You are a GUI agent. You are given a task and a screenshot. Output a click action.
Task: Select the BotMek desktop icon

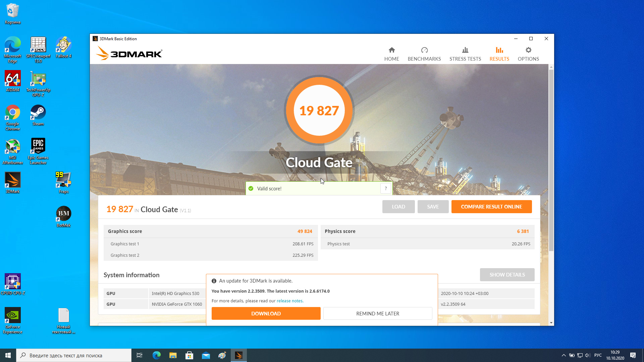(64, 216)
